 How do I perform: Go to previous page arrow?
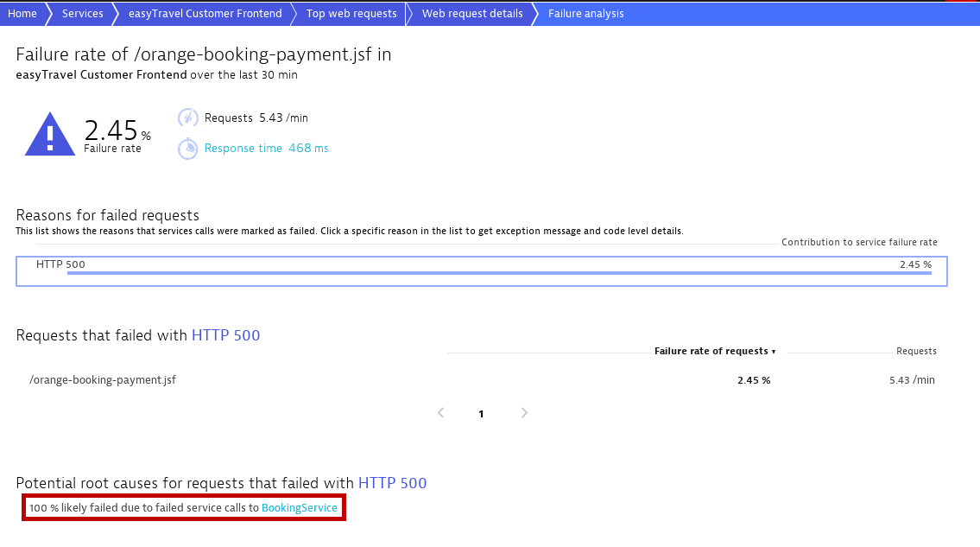click(x=441, y=413)
